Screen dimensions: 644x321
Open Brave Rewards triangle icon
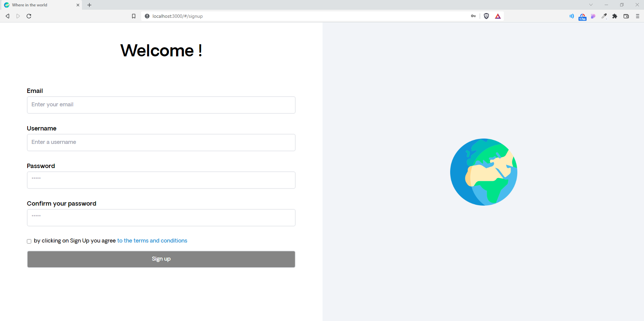point(498,16)
